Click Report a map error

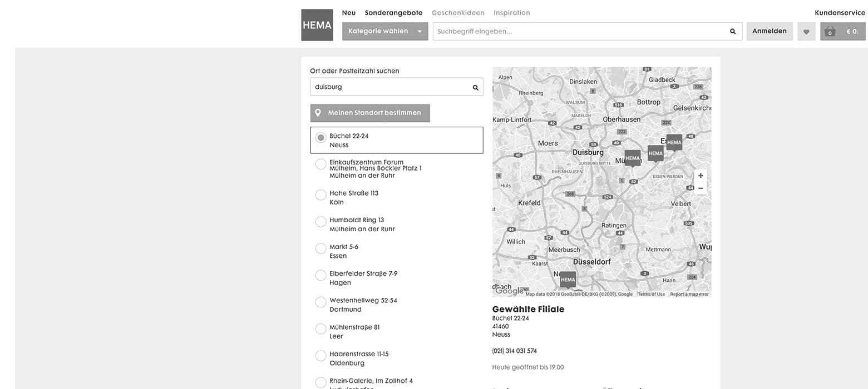click(x=689, y=294)
